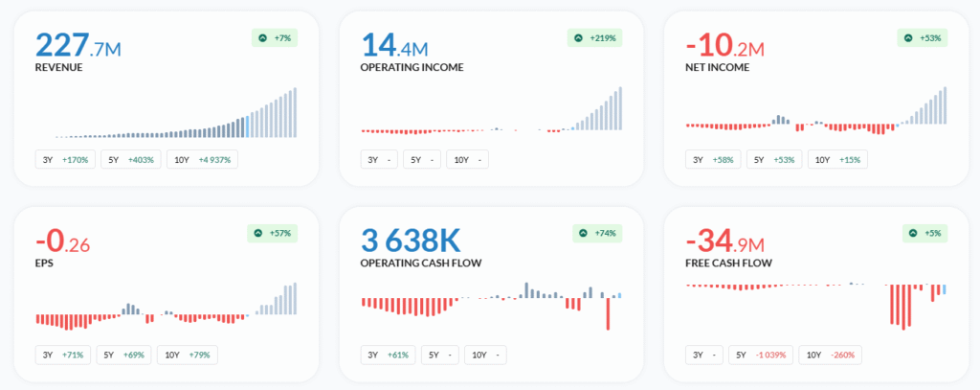Click the tallest red bar in Operating Cash Flow chart
This screenshot has width=980, height=390.
click(608, 313)
